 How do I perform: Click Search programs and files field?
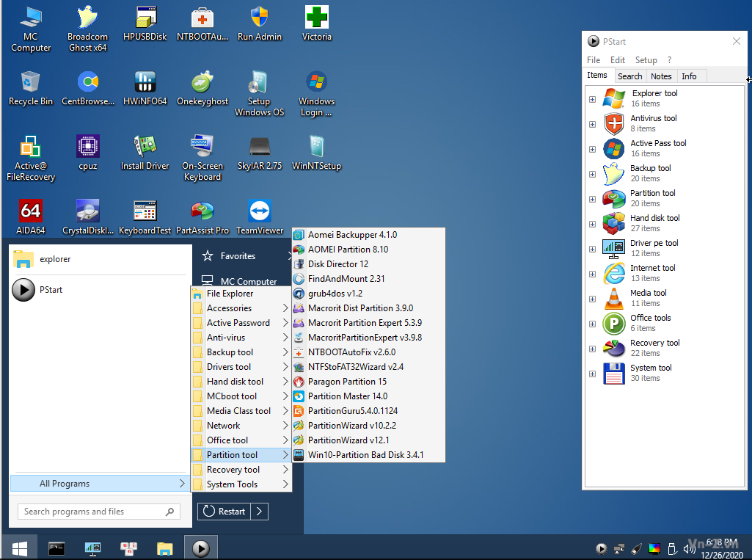click(99, 512)
